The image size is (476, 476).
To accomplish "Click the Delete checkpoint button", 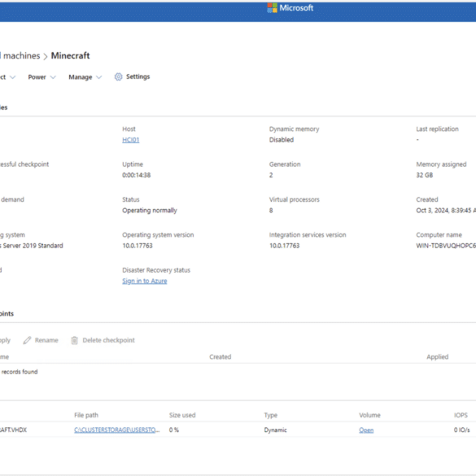I will [x=103, y=340].
